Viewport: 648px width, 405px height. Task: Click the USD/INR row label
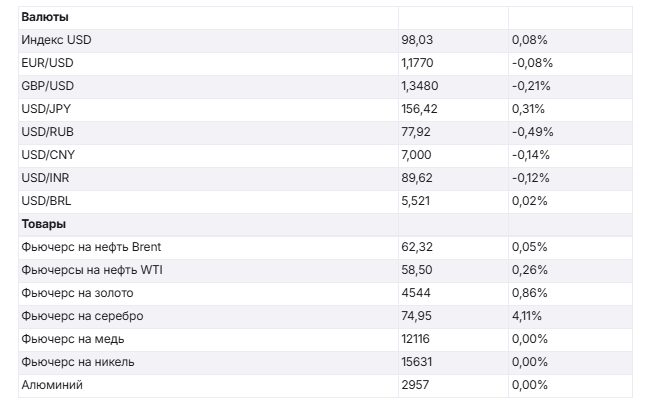45,178
